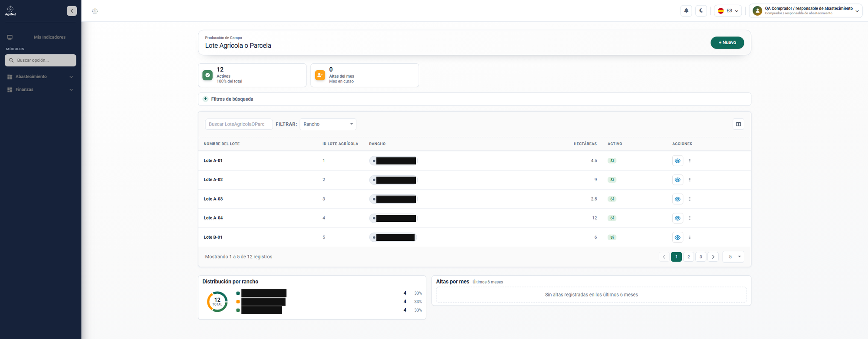The image size is (868, 339).
Task: Expand the Abastecimiento module
Action: click(40, 77)
